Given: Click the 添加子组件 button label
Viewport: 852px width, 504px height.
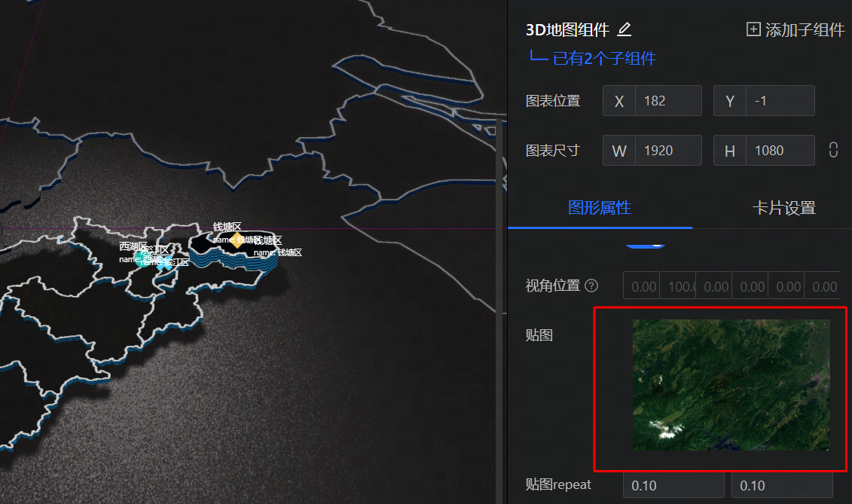Looking at the screenshot, I should 805,30.
